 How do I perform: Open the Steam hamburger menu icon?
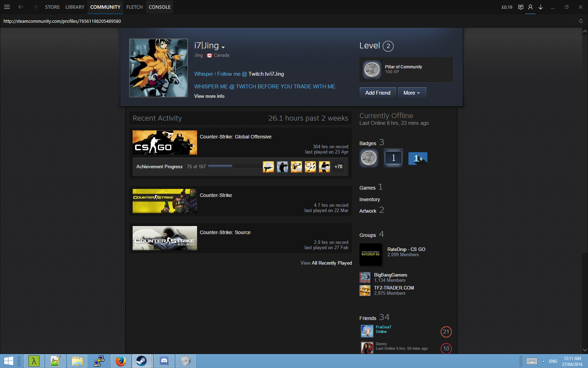coord(7,7)
